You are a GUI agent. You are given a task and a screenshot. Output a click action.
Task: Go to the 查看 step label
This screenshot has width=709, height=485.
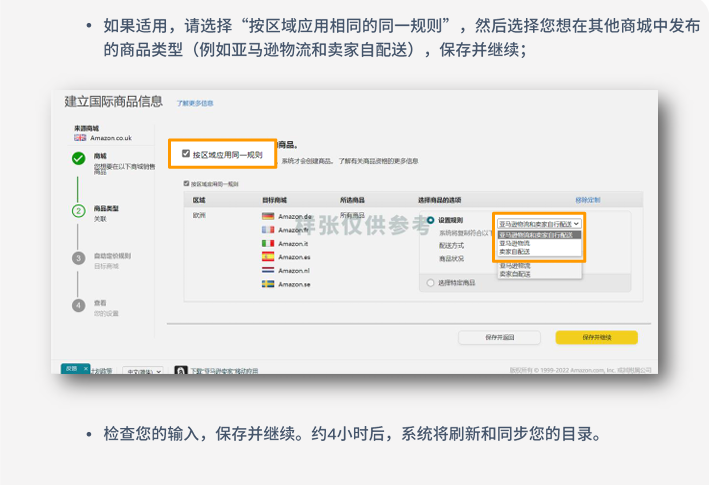coord(100,303)
